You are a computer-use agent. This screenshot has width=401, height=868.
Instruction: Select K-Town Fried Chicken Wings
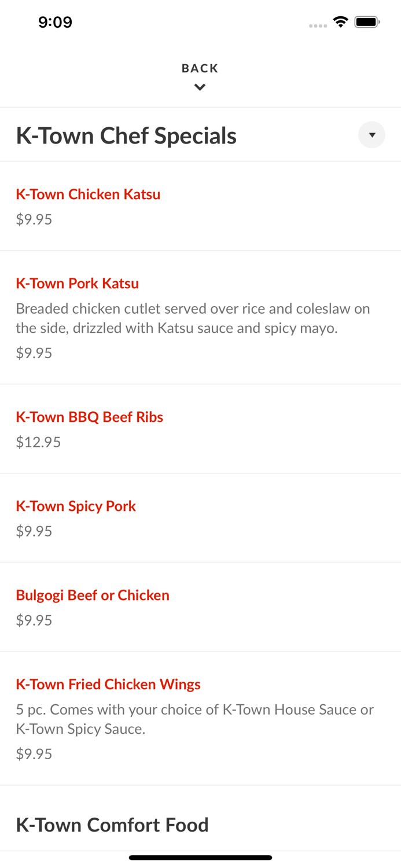(108, 685)
